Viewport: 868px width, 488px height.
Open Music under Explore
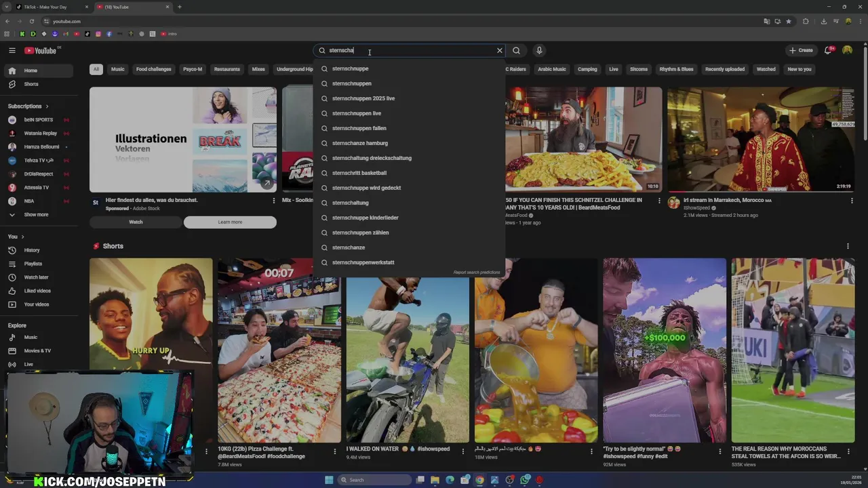click(x=39, y=337)
